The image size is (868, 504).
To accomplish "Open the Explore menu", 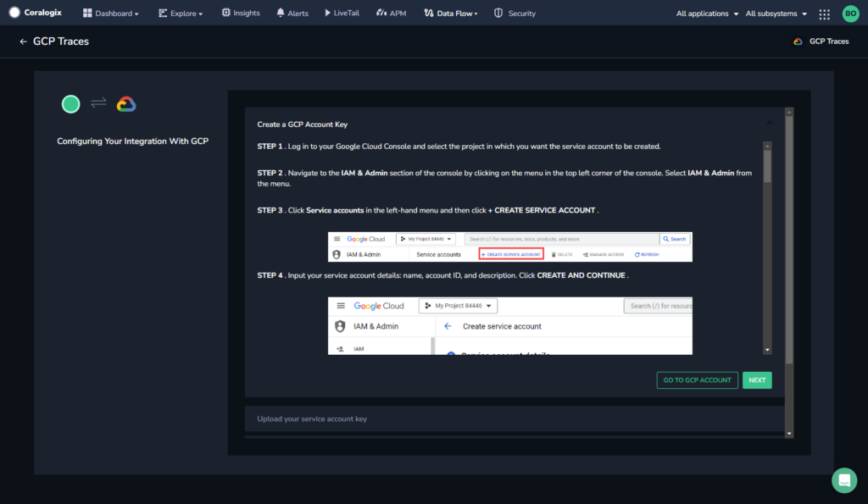I will click(181, 14).
